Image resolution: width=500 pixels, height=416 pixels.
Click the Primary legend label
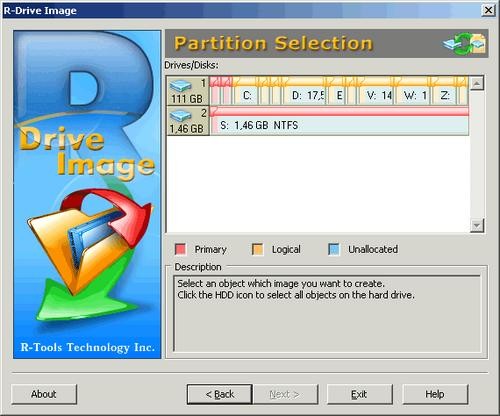(211, 249)
